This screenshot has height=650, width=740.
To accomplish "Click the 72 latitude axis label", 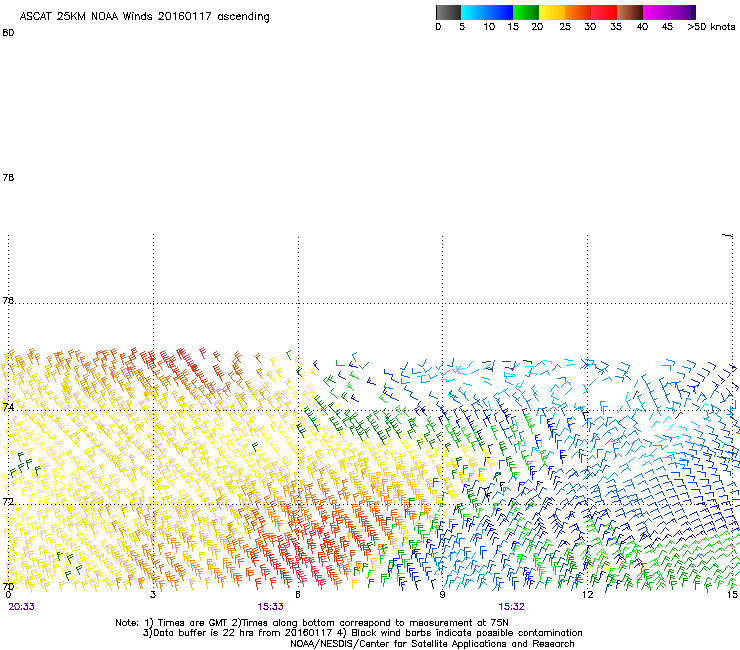I will tap(8, 501).
